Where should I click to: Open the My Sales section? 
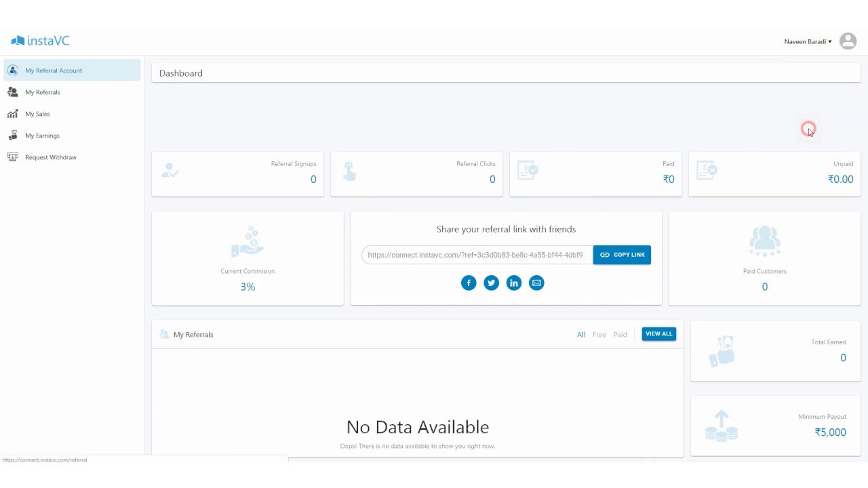pos(72,114)
